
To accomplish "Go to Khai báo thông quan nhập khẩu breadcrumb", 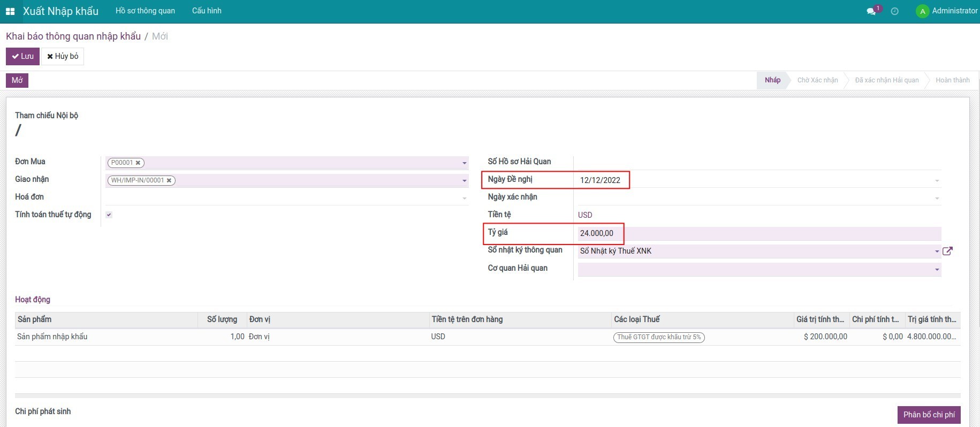I will click(x=73, y=36).
